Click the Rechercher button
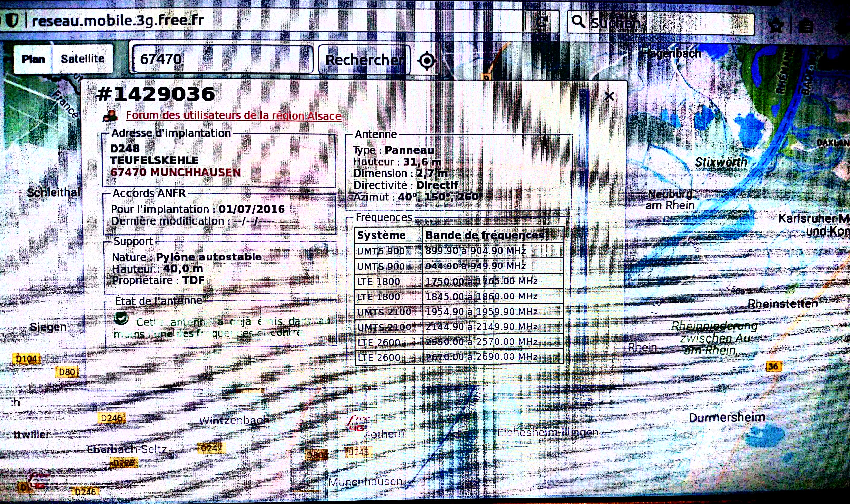850x504 pixels. coord(364,60)
